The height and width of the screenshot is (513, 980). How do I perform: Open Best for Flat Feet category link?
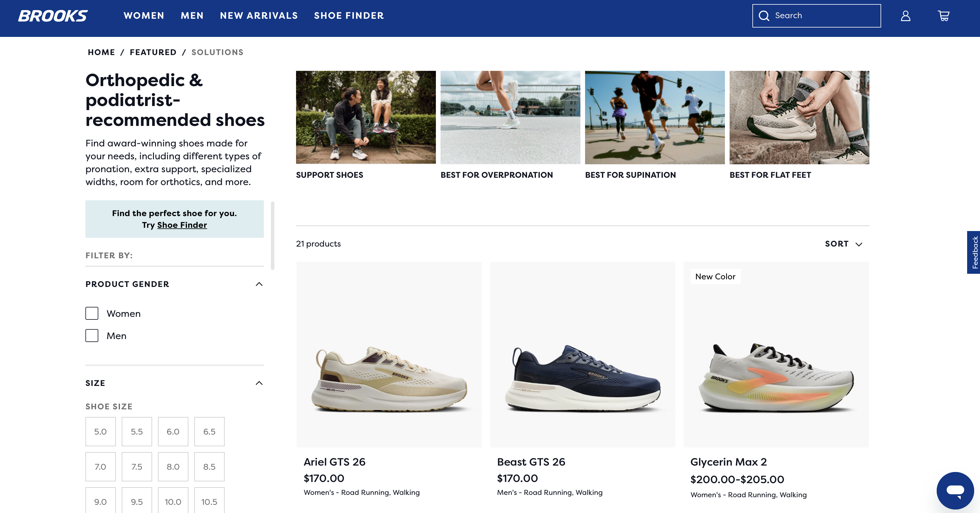pos(770,175)
